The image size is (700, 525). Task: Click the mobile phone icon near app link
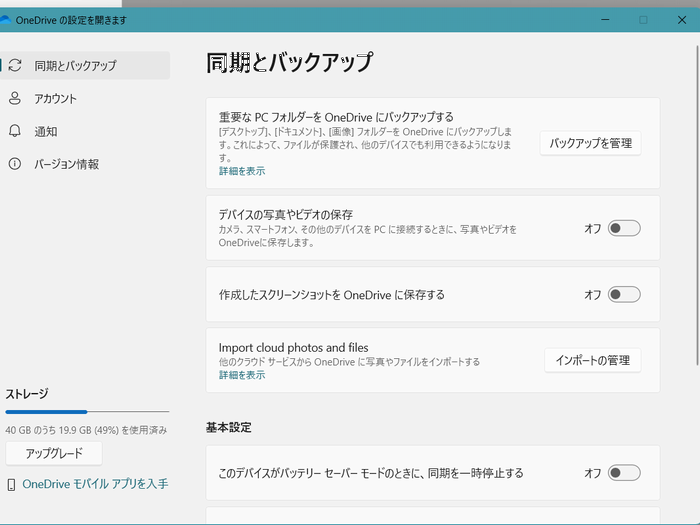(11, 485)
